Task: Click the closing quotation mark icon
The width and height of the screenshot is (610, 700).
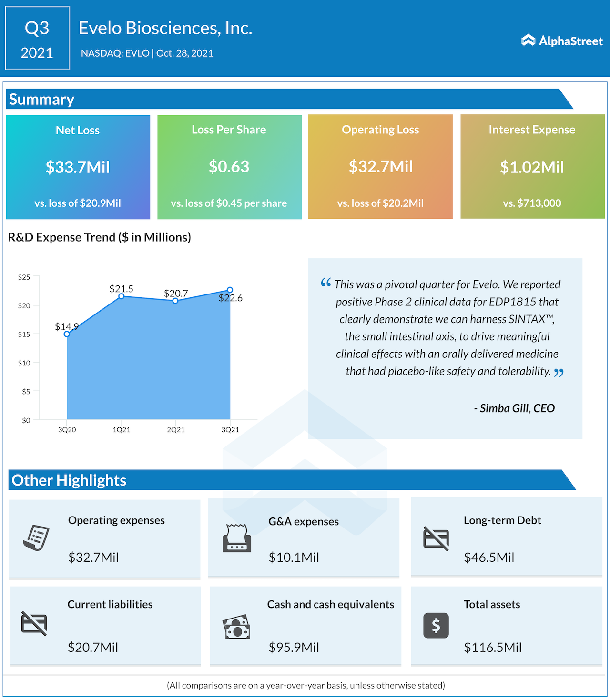Action: [x=559, y=372]
